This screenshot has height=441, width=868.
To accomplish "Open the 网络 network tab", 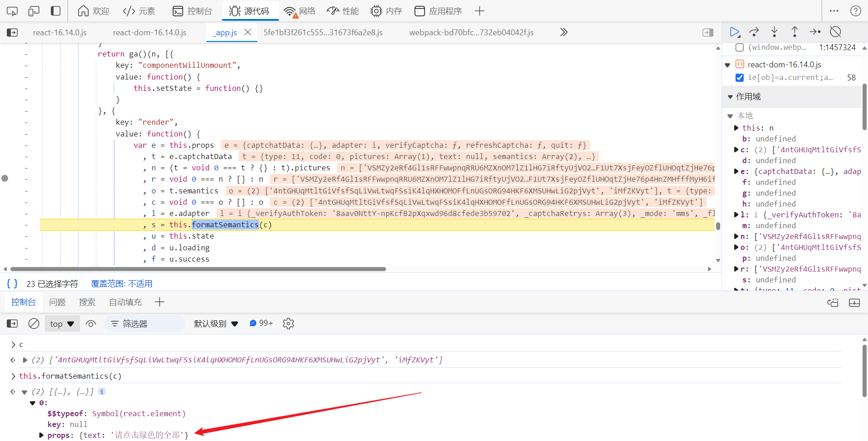I will coord(299,11).
